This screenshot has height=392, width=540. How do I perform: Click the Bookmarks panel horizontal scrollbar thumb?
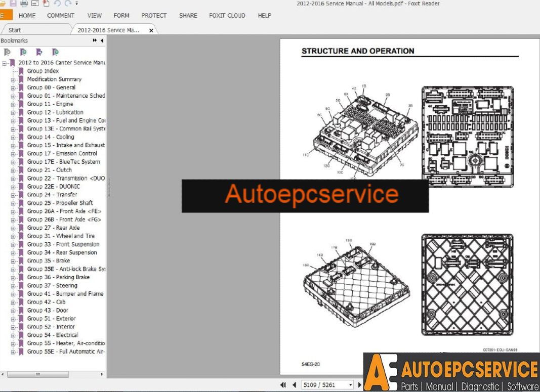pyautogui.click(x=38, y=374)
